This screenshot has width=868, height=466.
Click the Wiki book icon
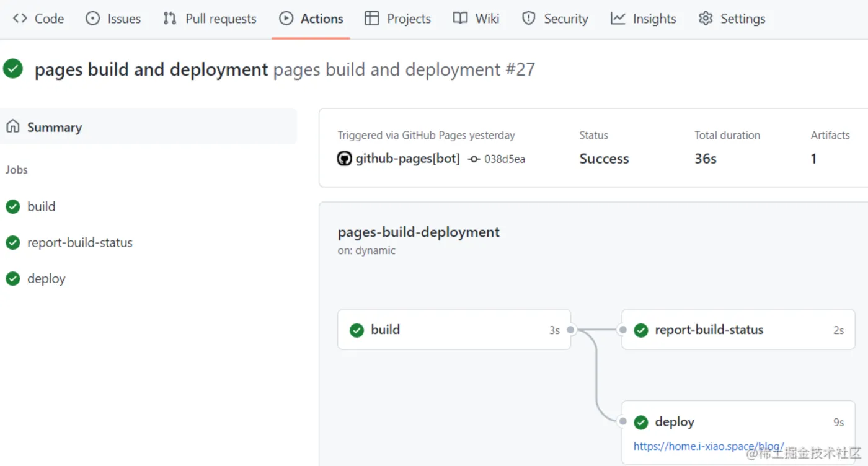coord(460,19)
